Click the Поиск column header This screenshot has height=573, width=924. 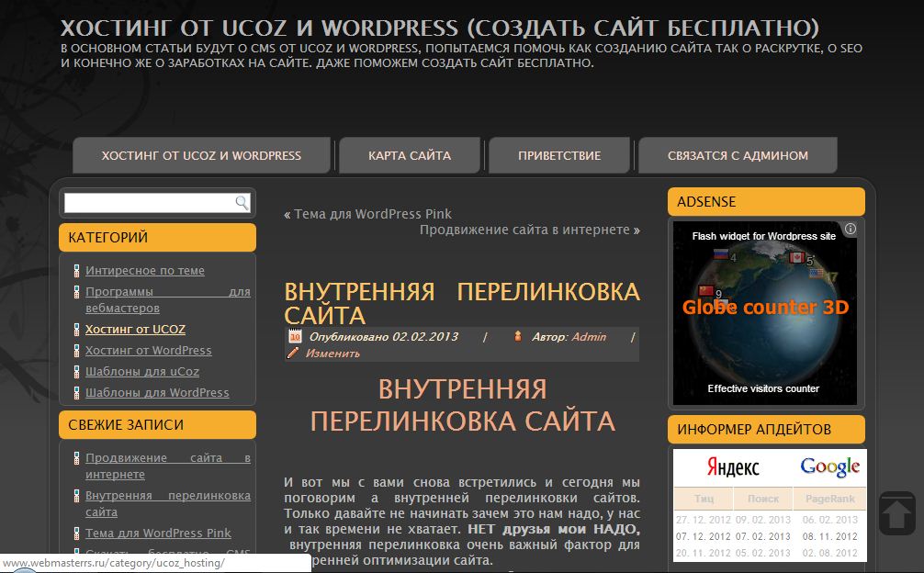763,499
